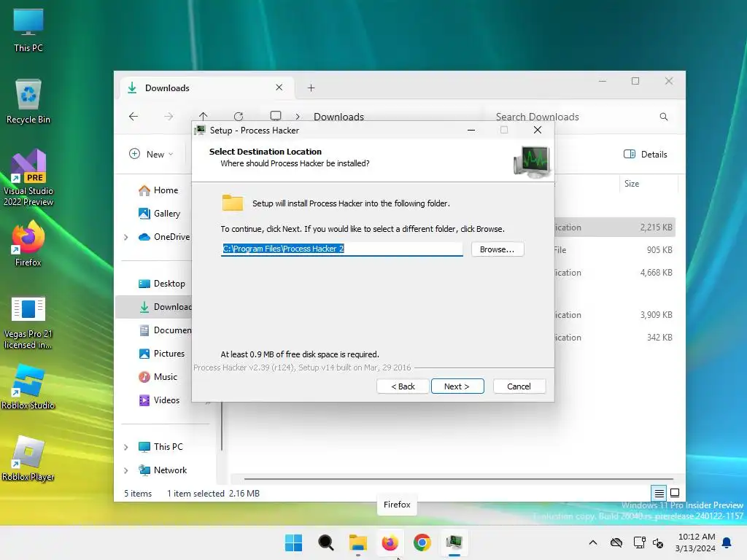Select OneDrive in navigation pane

[164, 237]
